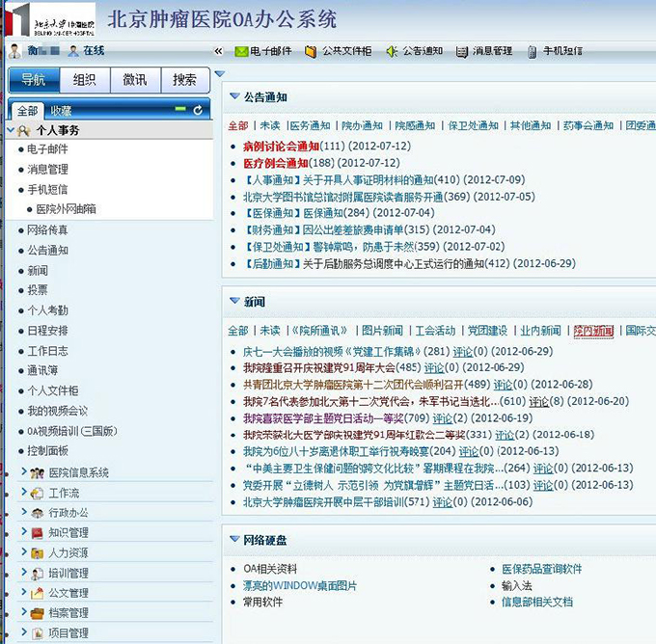The height and width of the screenshot is (644, 656).
Task: Open 电子邮件 from the top toolbar
Action: (x=263, y=51)
